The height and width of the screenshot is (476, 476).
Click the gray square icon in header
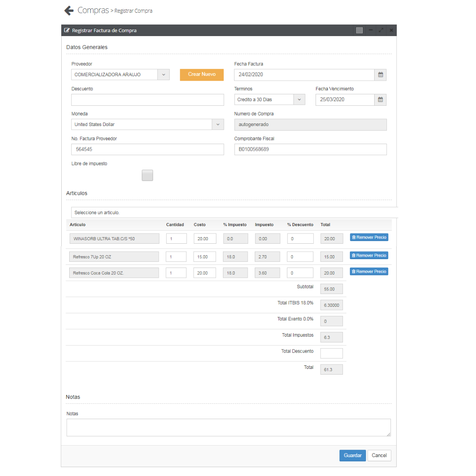(x=359, y=30)
